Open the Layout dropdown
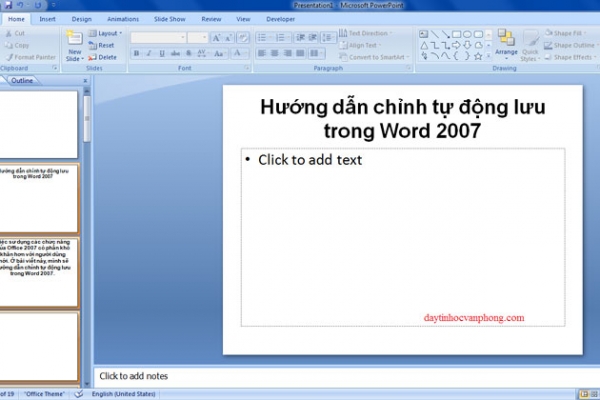 coord(105,33)
